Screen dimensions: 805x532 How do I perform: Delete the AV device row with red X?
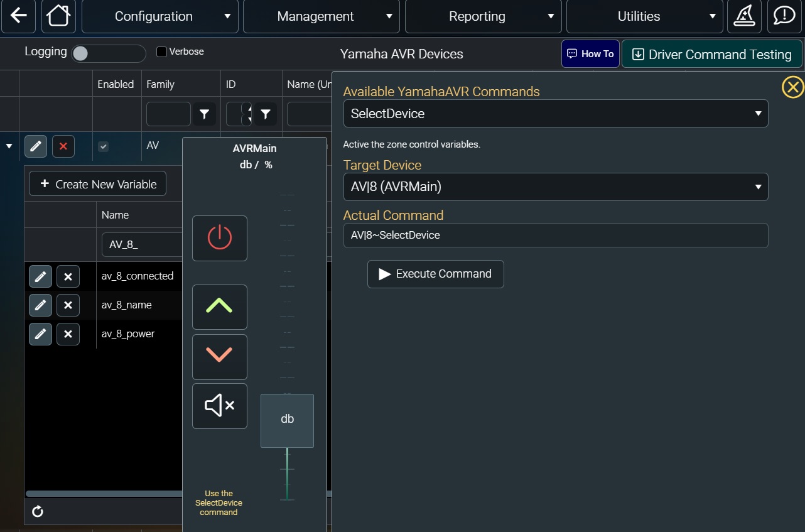[x=63, y=146]
